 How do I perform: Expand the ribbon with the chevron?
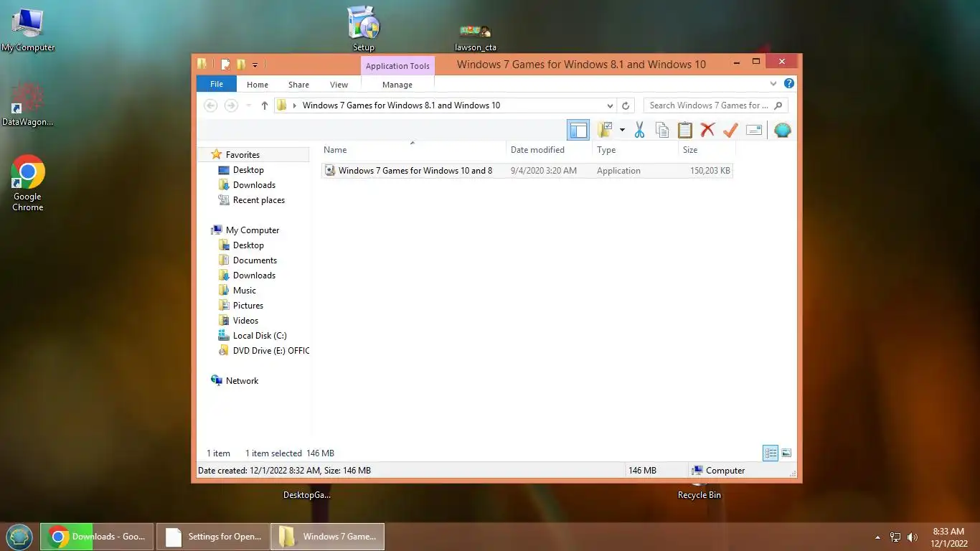pyautogui.click(x=773, y=84)
